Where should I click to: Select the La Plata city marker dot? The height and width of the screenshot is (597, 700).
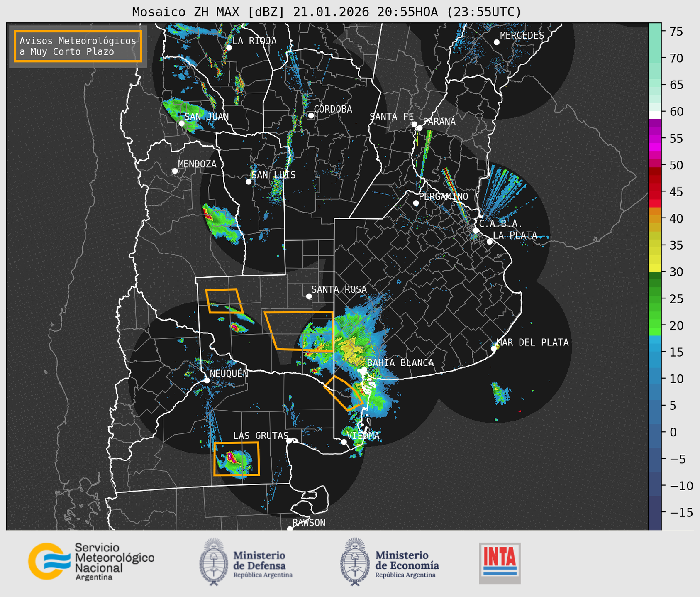click(490, 242)
